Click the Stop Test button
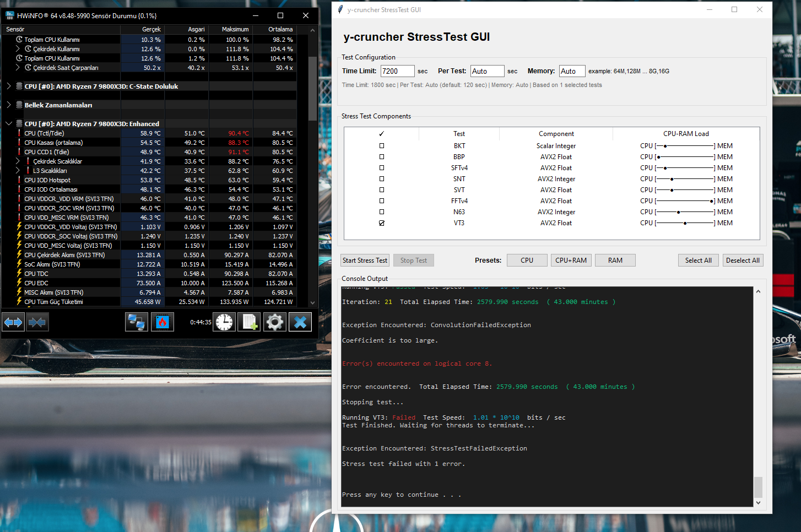 (x=414, y=260)
